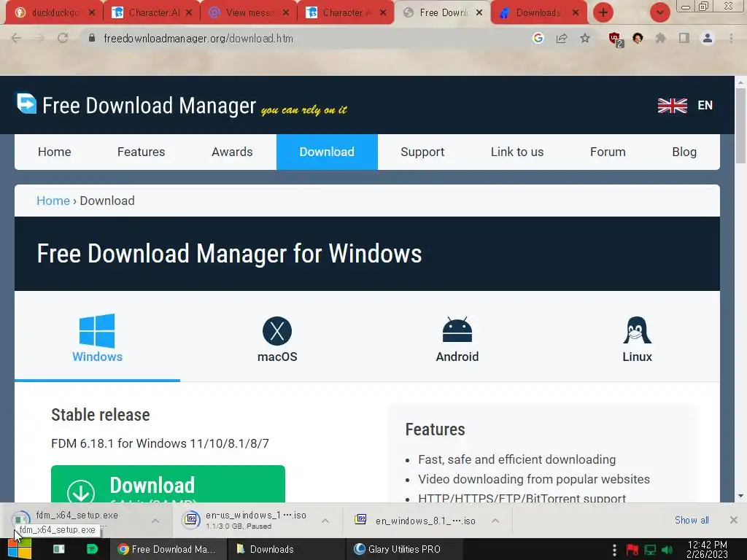Image resolution: width=747 pixels, height=560 pixels.
Task: Open a new tab with plus button
Action: (x=603, y=12)
